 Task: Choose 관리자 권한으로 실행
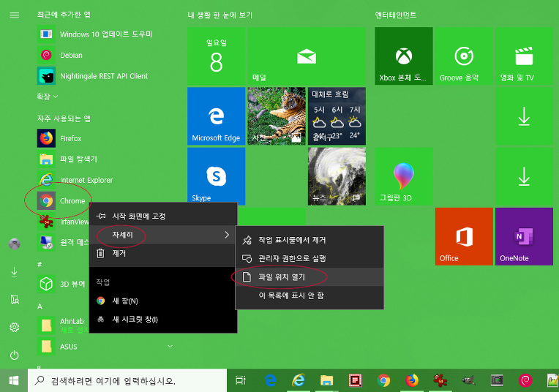309,258
